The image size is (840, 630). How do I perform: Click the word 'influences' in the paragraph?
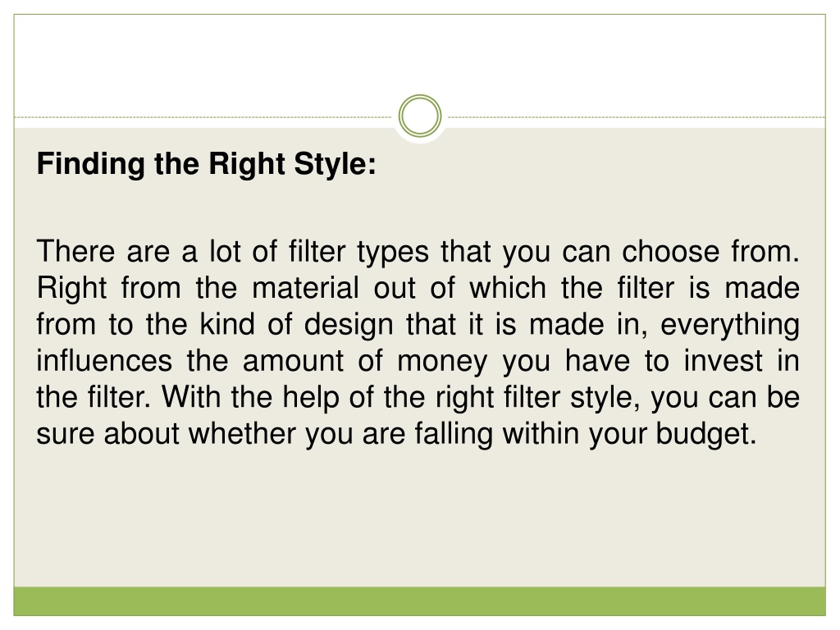[x=104, y=361]
